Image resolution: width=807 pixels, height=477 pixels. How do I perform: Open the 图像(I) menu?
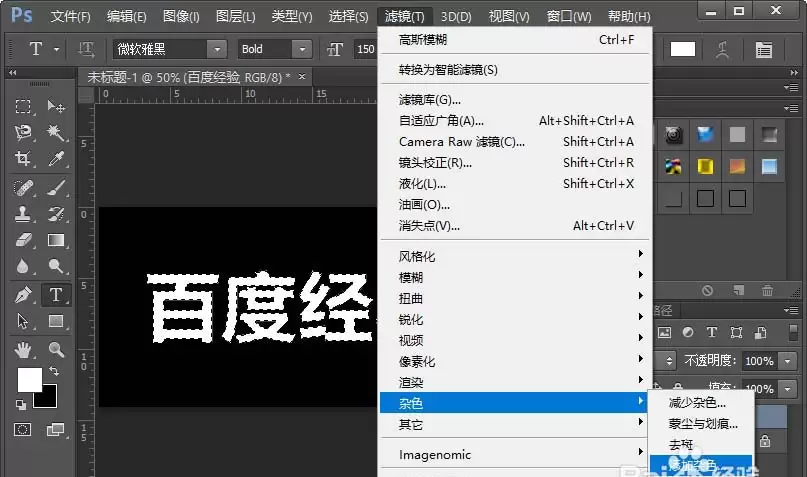[181, 16]
